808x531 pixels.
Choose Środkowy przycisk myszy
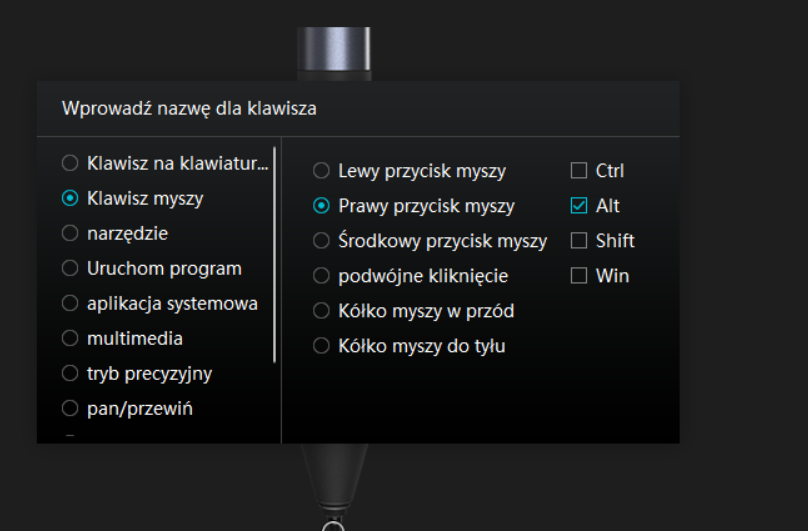pyautogui.click(x=321, y=241)
